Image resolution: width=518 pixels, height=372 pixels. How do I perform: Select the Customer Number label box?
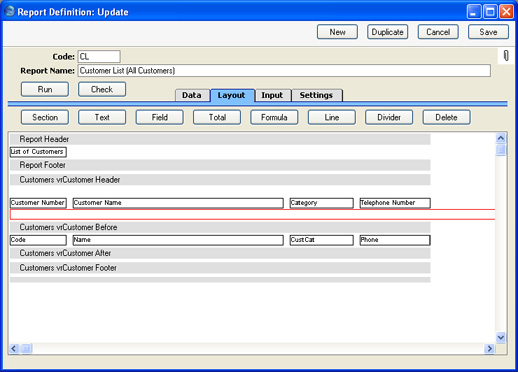point(38,203)
